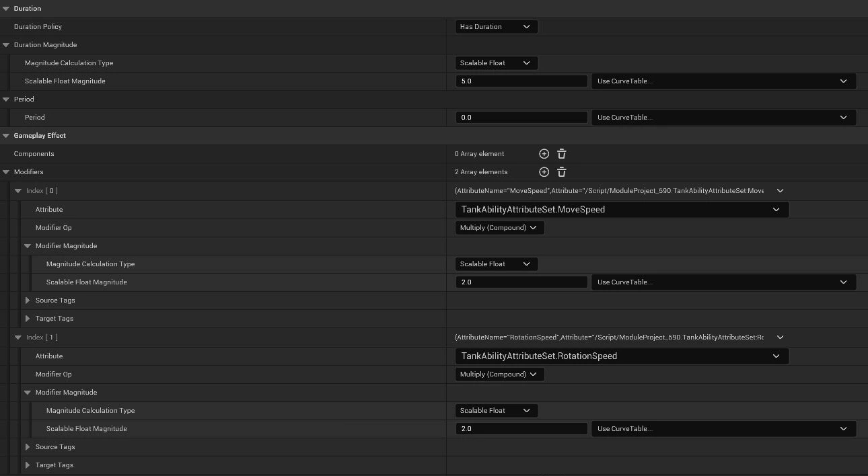Open Modifier Op dropdown for MoveSpeed
Screen dimensions: 868x476
[499, 228]
